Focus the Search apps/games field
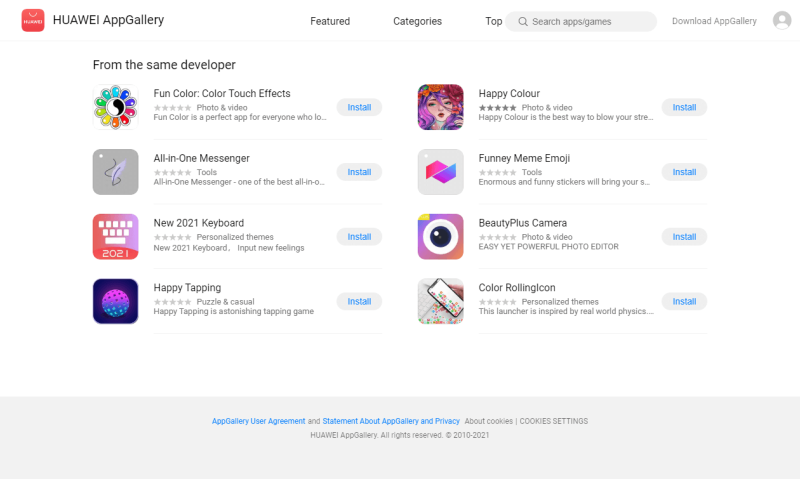Viewport: 800px width, 479px height. point(581,21)
